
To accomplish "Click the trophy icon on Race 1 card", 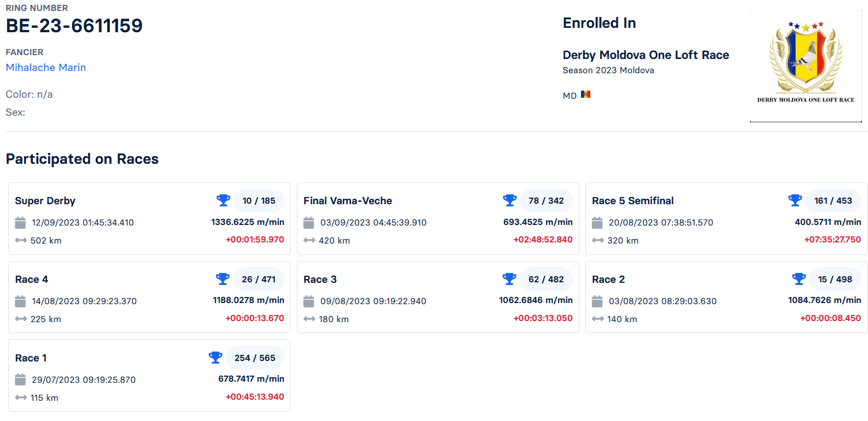I will click(x=215, y=358).
